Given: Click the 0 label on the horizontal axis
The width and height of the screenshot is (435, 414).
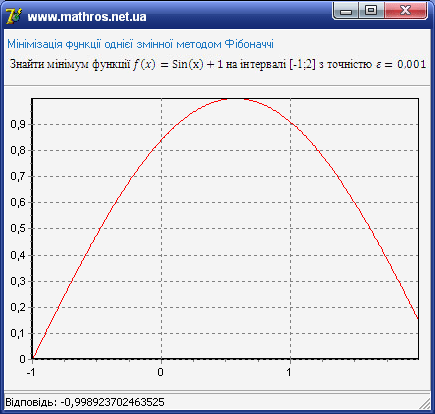Looking at the screenshot, I should coord(161,372).
